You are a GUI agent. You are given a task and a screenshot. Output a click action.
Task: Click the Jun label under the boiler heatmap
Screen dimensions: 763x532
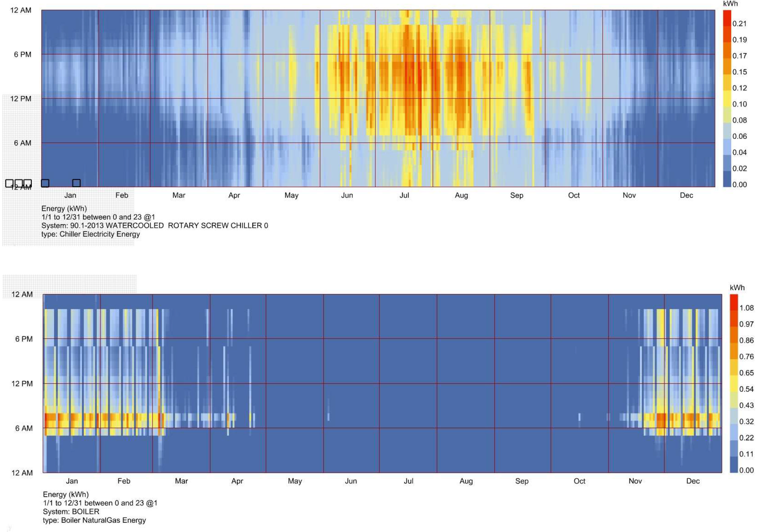pyautogui.click(x=351, y=481)
